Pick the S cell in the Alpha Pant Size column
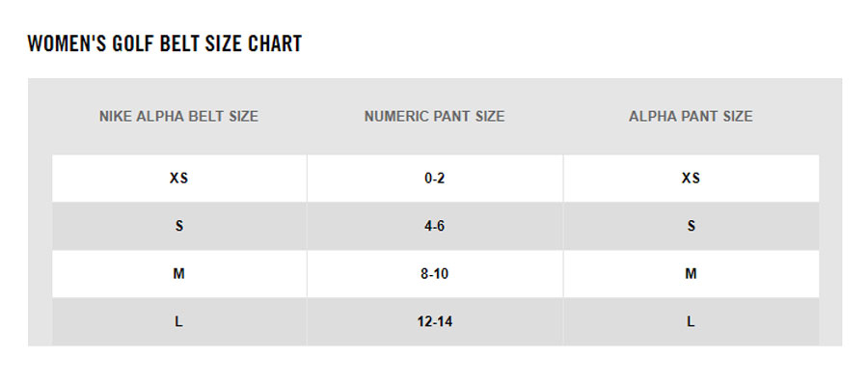868x387 pixels. (x=691, y=226)
